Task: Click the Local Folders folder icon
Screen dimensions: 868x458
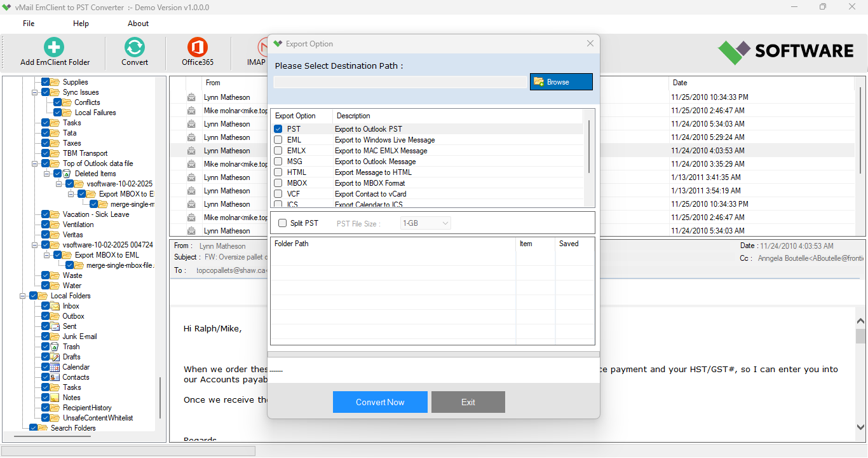Action: pos(43,296)
